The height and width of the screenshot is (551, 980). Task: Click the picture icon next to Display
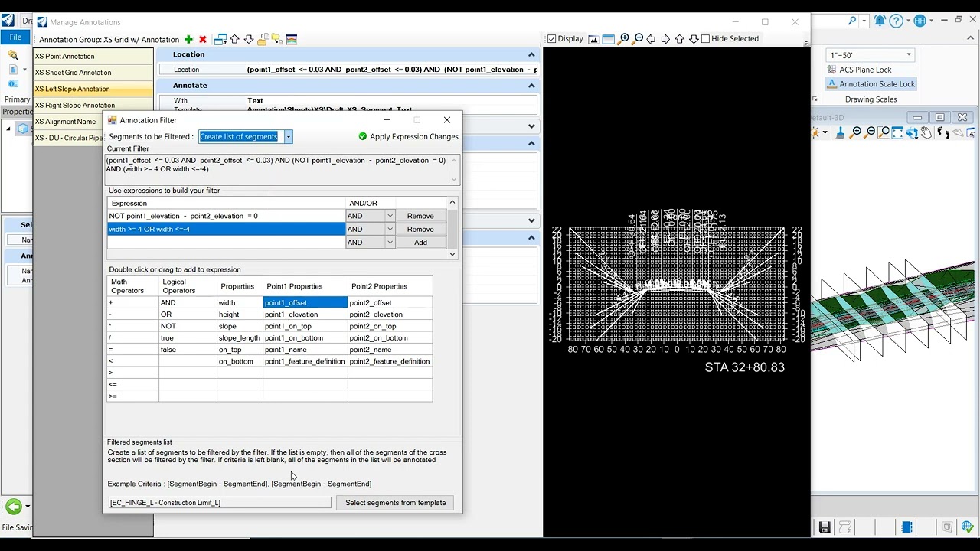[x=593, y=39]
